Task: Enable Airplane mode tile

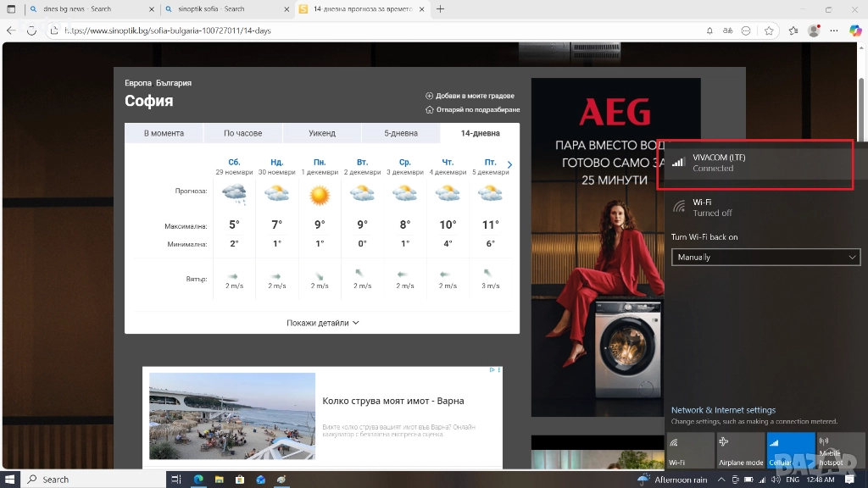Action: coord(740,450)
